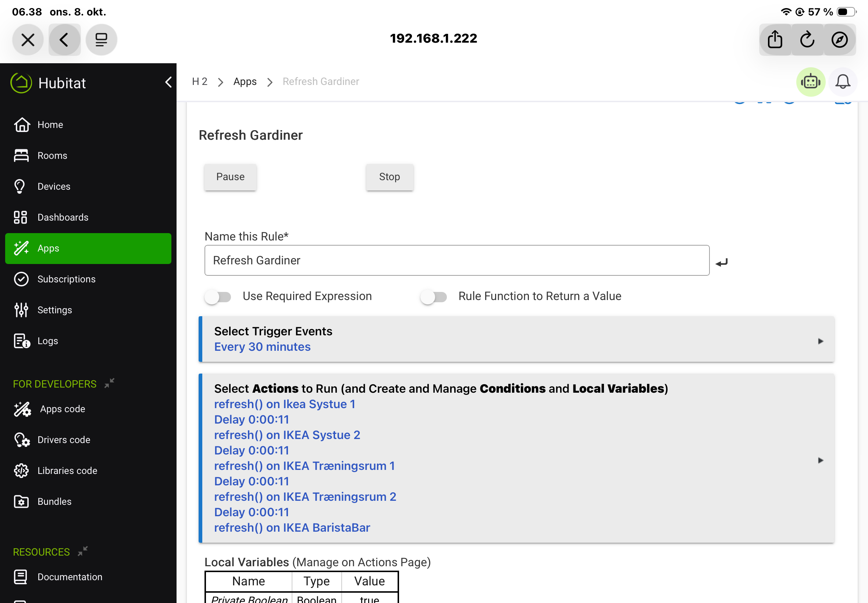Click the notifications bell icon
This screenshot has width=868, height=603.
(x=842, y=82)
